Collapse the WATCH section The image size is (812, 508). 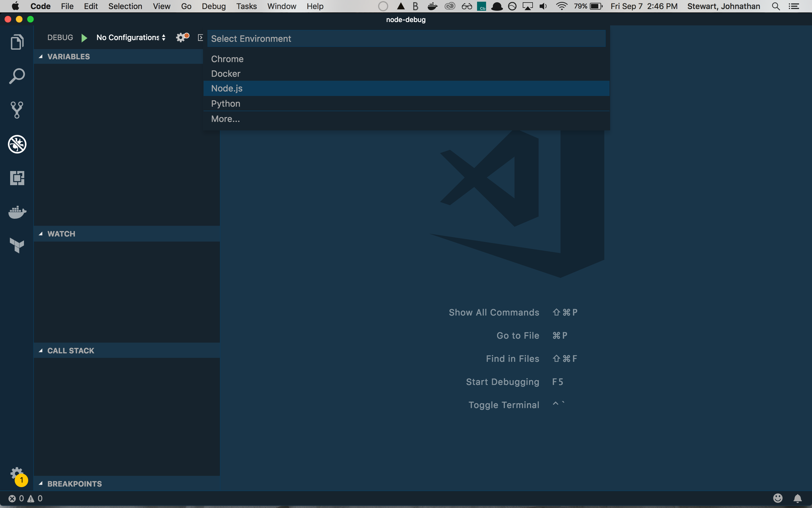click(x=127, y=234)
